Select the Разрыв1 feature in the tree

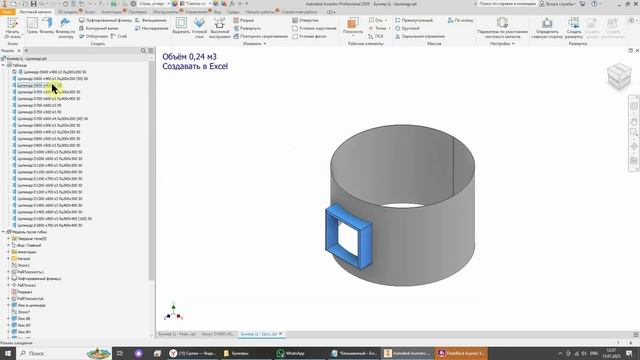(24, 292)
